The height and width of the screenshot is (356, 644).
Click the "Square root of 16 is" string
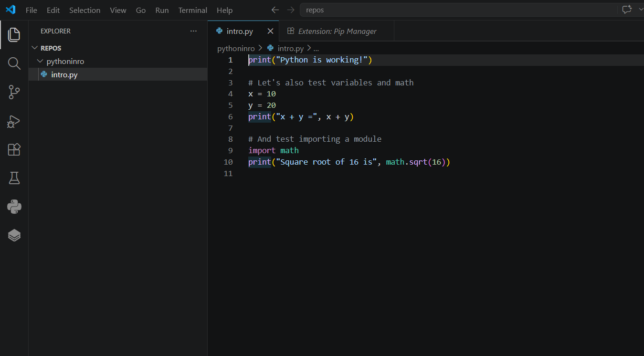pos(327,162)
